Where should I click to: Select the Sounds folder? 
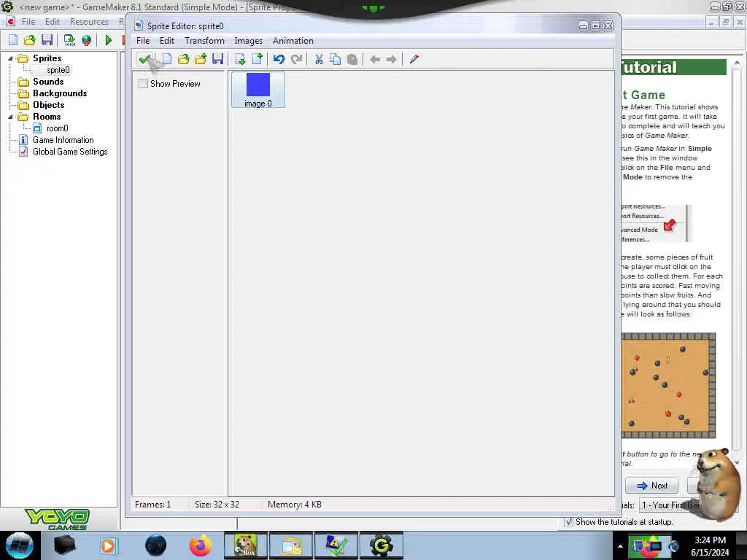click(x=48, y=82)
